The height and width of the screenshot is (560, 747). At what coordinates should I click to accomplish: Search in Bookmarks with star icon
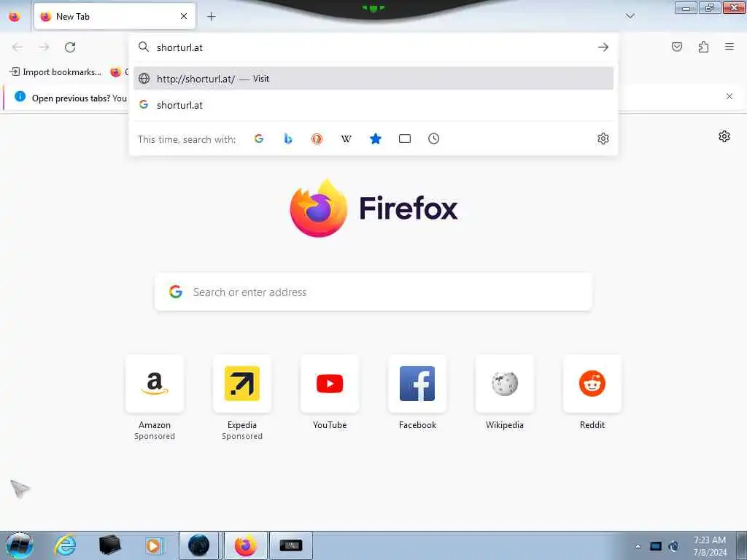(x=376, y=139)
